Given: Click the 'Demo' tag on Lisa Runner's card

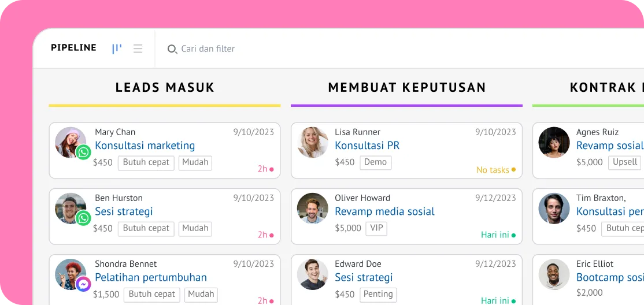Looking at the screenshot, I should coord(375,162).
